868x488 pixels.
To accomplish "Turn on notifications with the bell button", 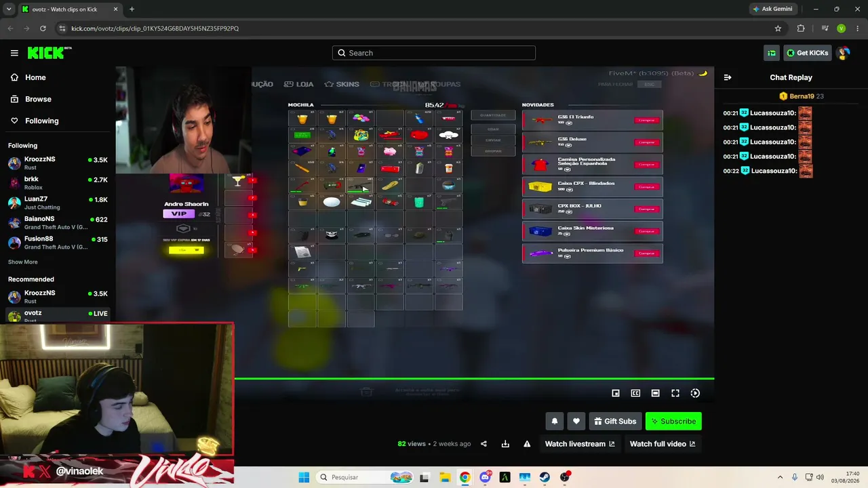I will (x=555, y=421).
